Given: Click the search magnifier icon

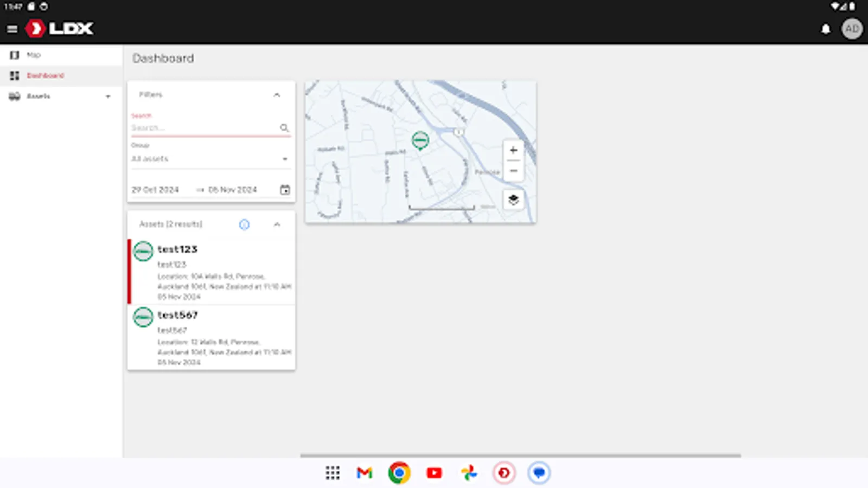Looking at the screenshot, I should tap(285, 129).
